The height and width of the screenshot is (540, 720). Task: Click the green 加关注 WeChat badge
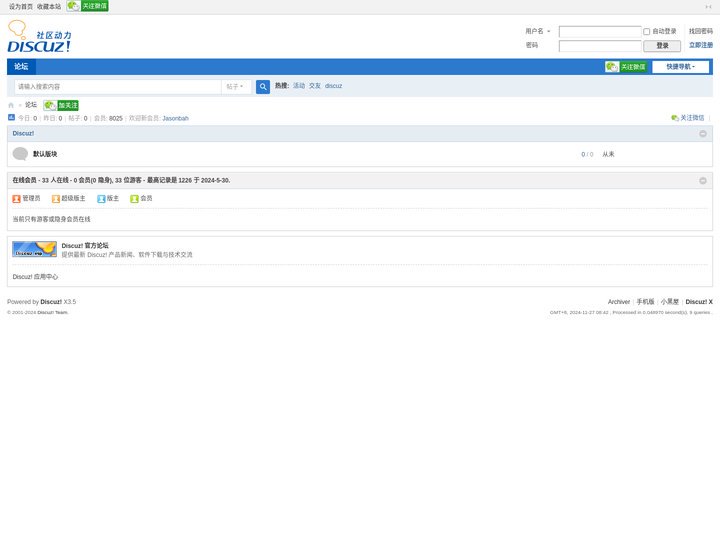pos(61,105)
